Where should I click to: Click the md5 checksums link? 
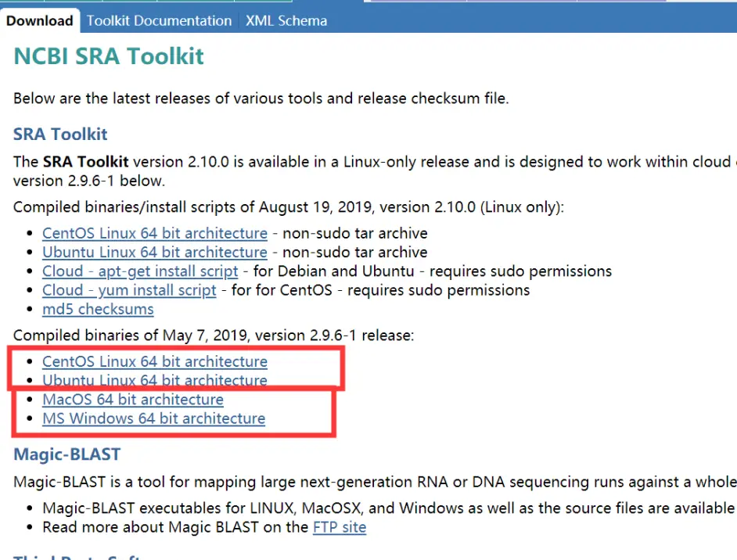98,309
